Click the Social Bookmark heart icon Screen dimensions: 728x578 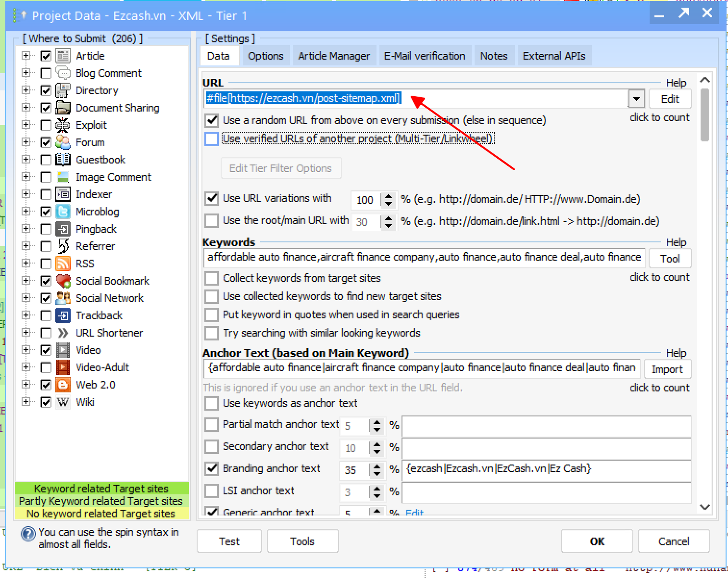click(63, 281)
